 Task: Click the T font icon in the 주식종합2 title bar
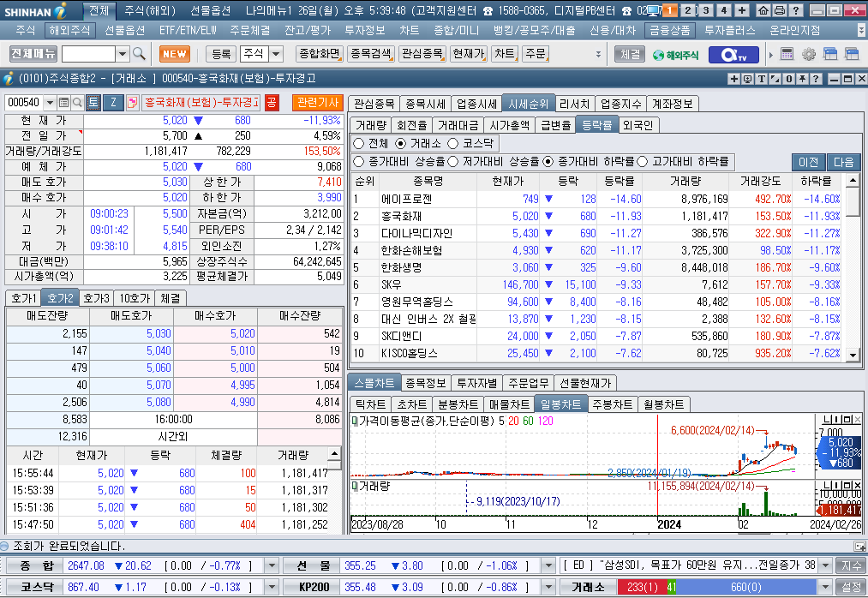762,79
